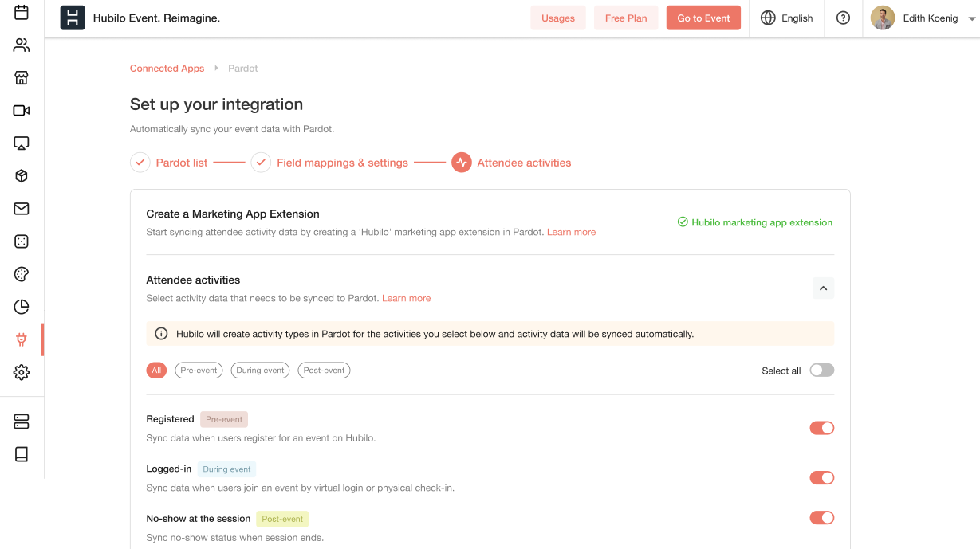Click the Hubilo logo icon

click(73, 18)
